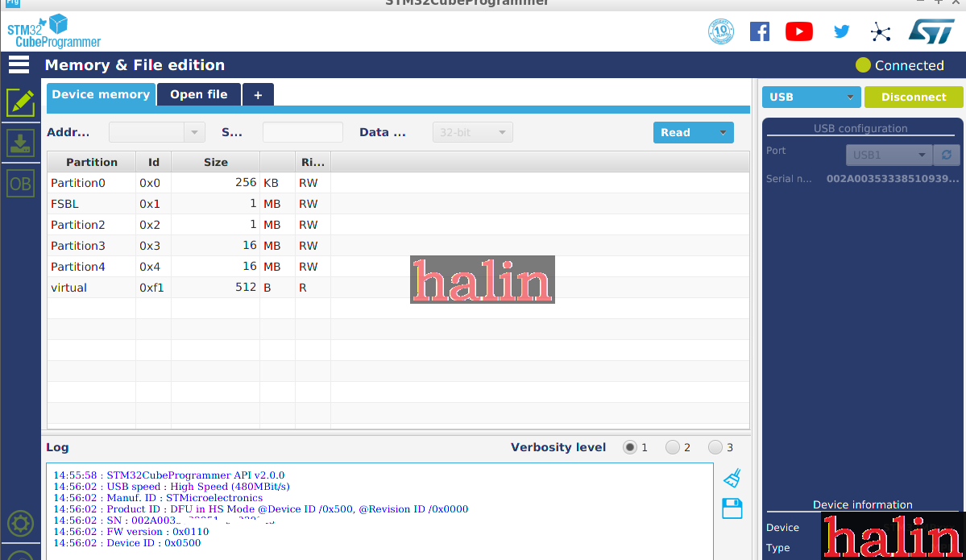Image resolution: width=966 pixels, height=560 pixels.
Task: Expand the Read button dropdown arrow
Action: [x=723, y=133]
